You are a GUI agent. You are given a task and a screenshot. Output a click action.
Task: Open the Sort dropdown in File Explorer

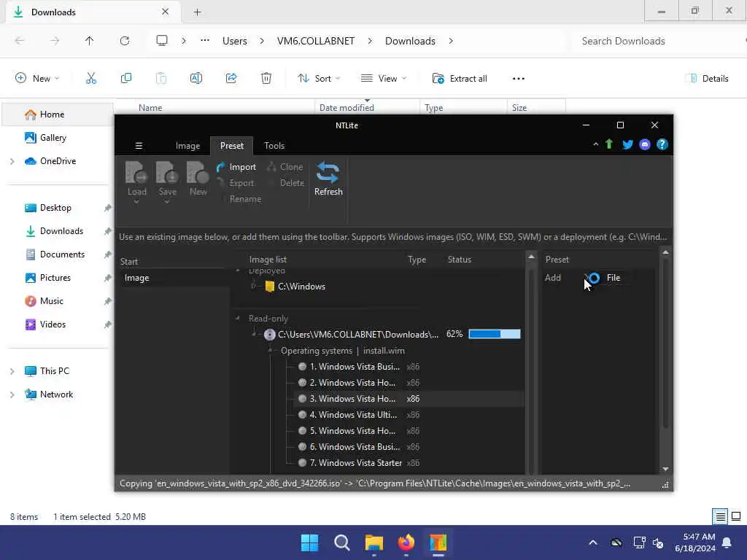(319, 79)
